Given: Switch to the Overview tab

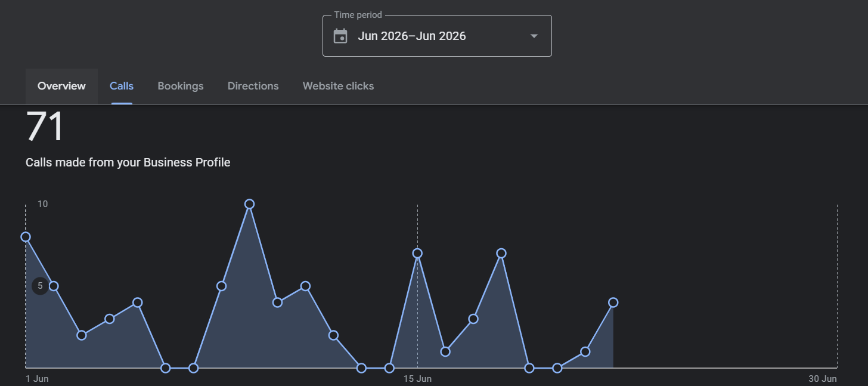Looking at the screenshot, I should click(x=61, y=86).
